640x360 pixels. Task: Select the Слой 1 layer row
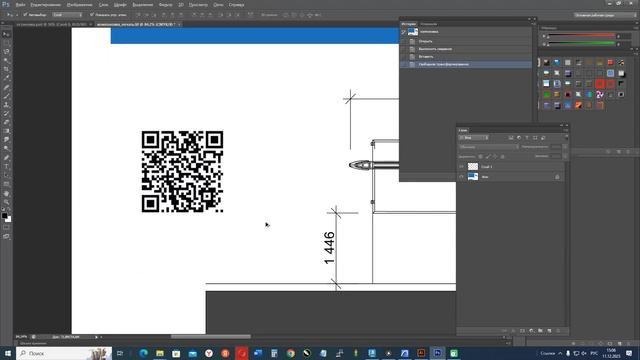510,167
